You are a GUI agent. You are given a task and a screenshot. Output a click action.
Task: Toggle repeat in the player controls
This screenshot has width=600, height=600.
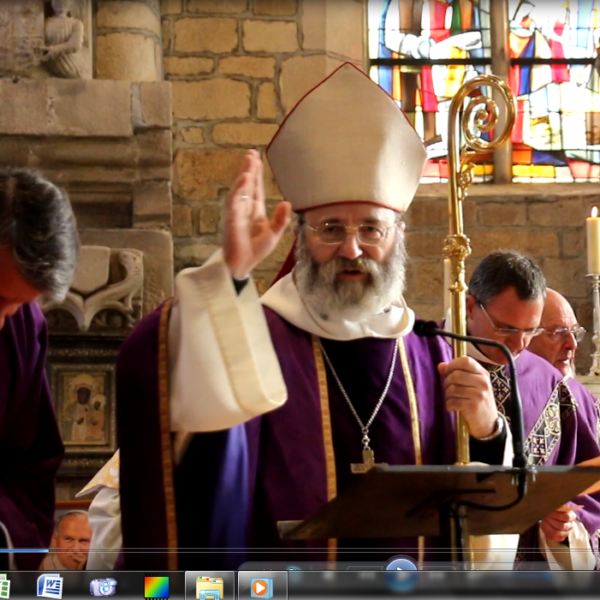[x=318, y=575]
